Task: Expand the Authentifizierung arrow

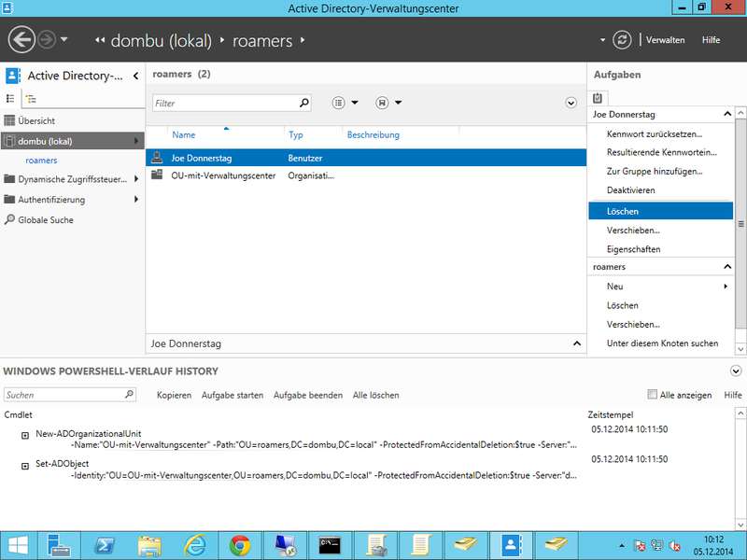Action: [136, 200]
